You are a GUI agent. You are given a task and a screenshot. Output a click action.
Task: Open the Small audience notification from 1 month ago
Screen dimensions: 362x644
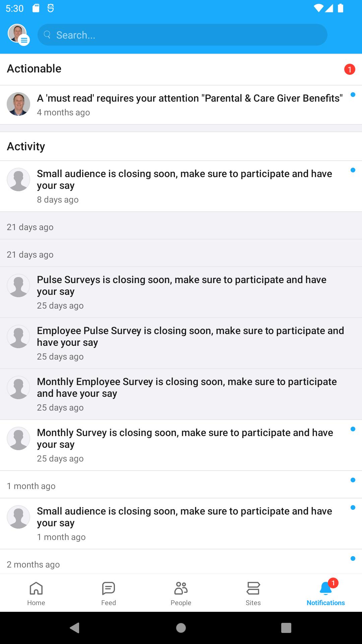click(181, 524)
